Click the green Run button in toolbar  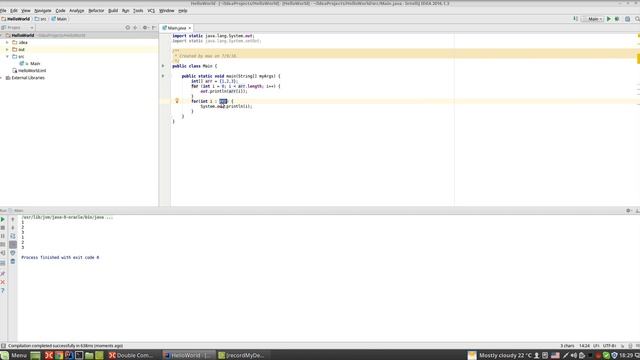[609, 19]
